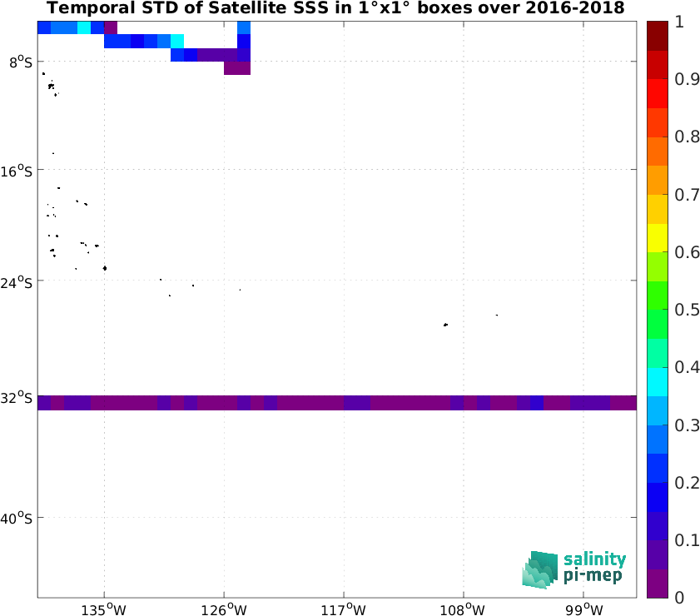Click the 126°W longitude label
Viewport: 700px width, 616px height.
[x=224, y=609]
